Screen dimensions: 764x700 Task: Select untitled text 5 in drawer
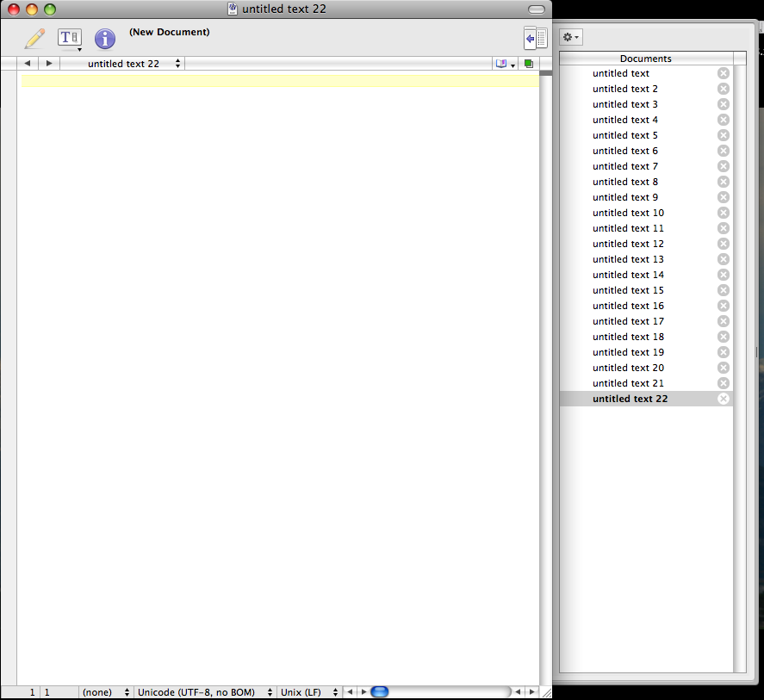(x=646, y=135)
